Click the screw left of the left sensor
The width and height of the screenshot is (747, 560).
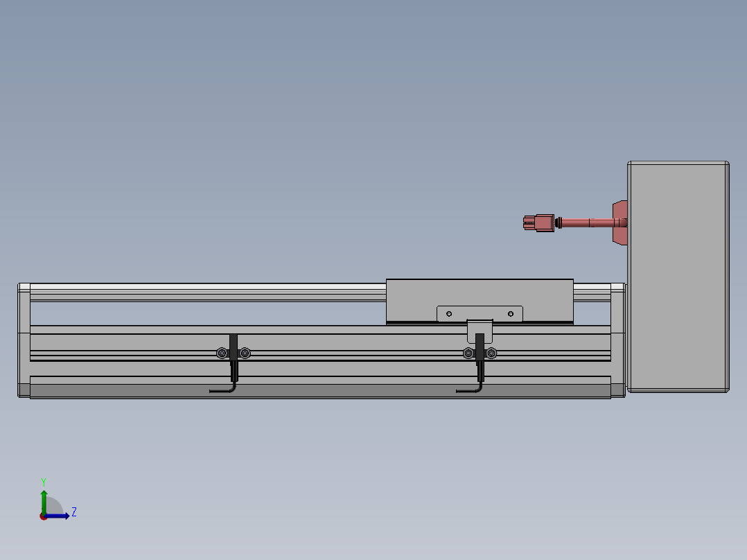tap(222, 353)
